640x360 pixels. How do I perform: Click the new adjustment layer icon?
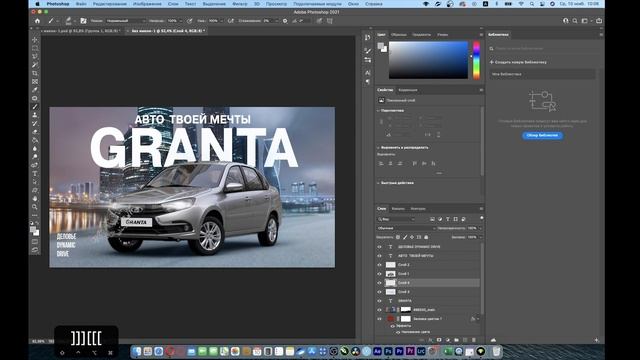[x=448, y=340]
